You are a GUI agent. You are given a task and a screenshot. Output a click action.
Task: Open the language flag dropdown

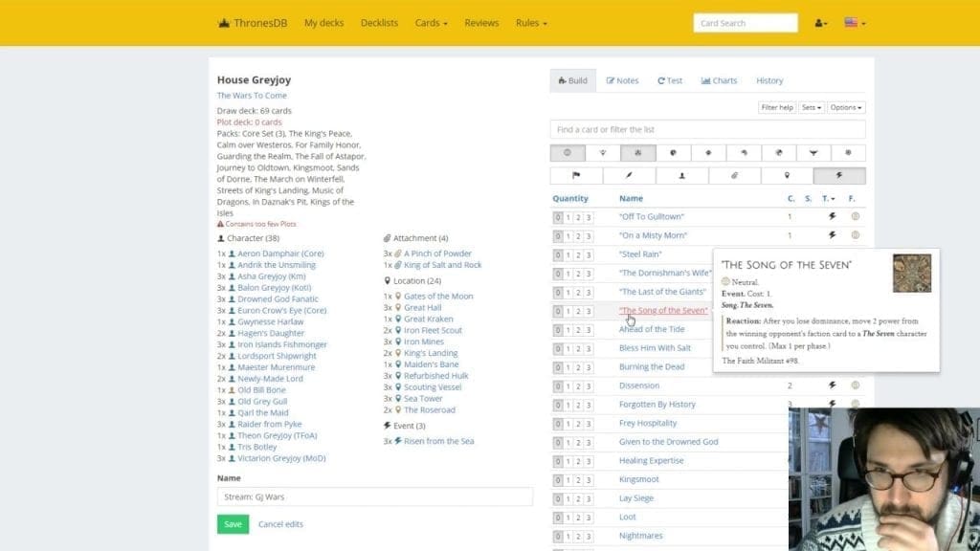(x=855, y=23)
